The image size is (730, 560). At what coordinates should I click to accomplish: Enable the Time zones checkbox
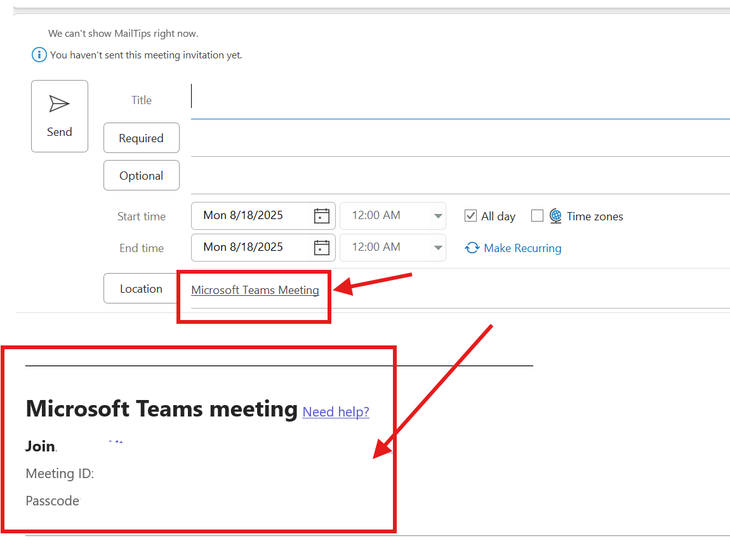click(x=537, y=215)
